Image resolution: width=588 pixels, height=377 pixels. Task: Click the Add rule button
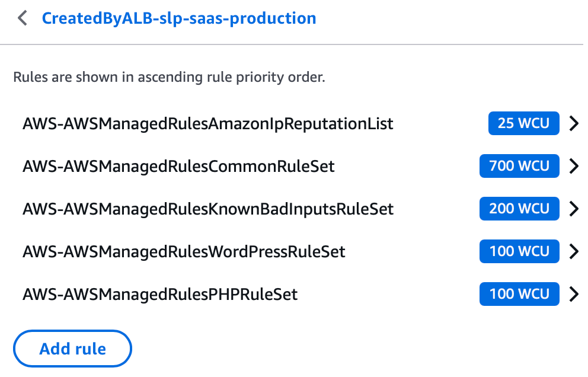click(72, 349)
